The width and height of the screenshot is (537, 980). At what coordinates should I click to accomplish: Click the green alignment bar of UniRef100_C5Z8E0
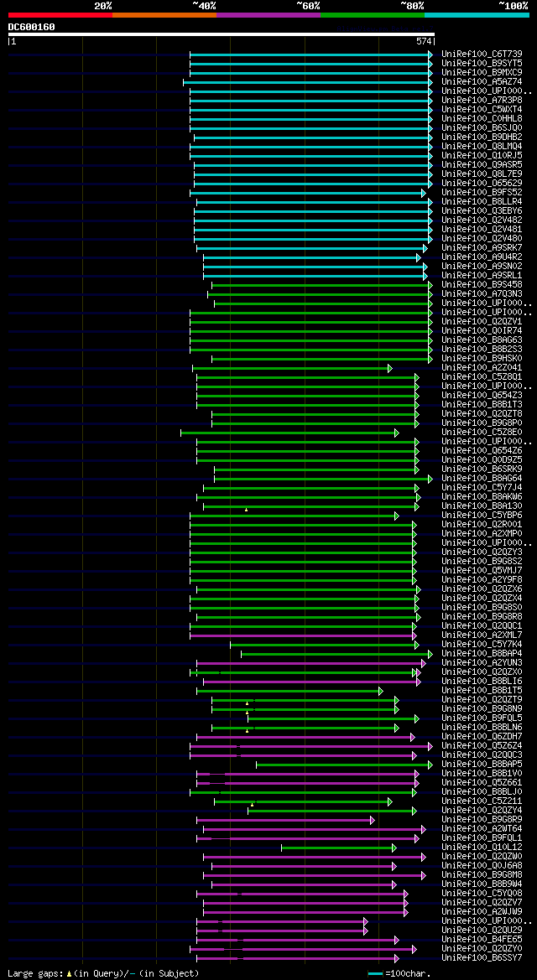click(x=289, y=433)
